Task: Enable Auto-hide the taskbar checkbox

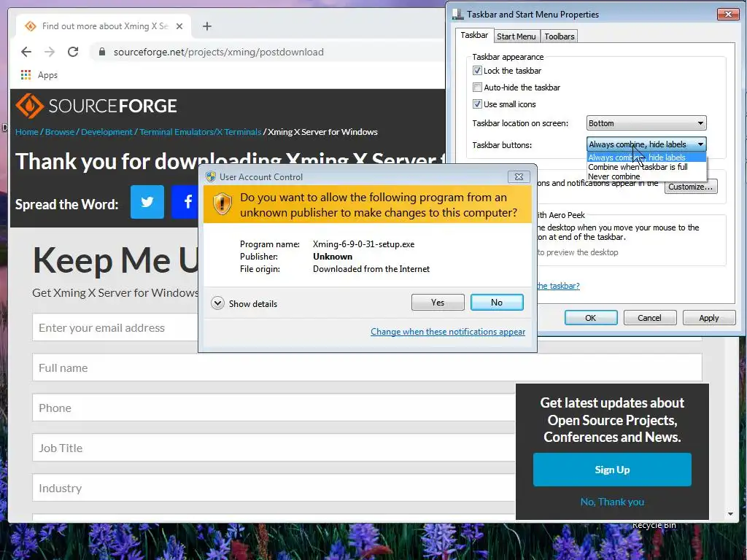Action: (477, 87)
